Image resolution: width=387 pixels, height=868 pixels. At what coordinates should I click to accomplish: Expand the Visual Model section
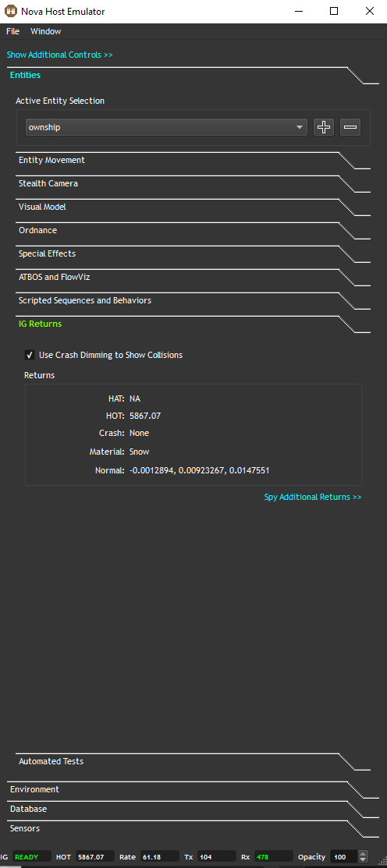click(42, 207)
